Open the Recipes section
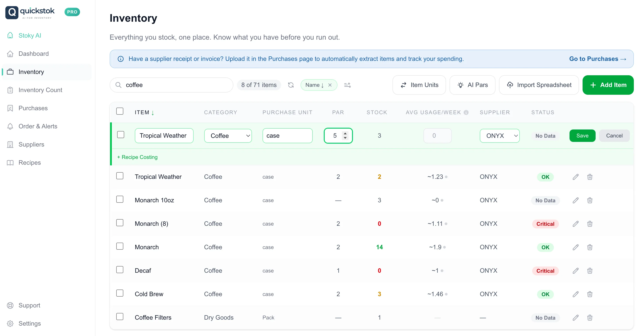Image resolution: width=644 pixels, height=336 pixels. tap(29, 162)
